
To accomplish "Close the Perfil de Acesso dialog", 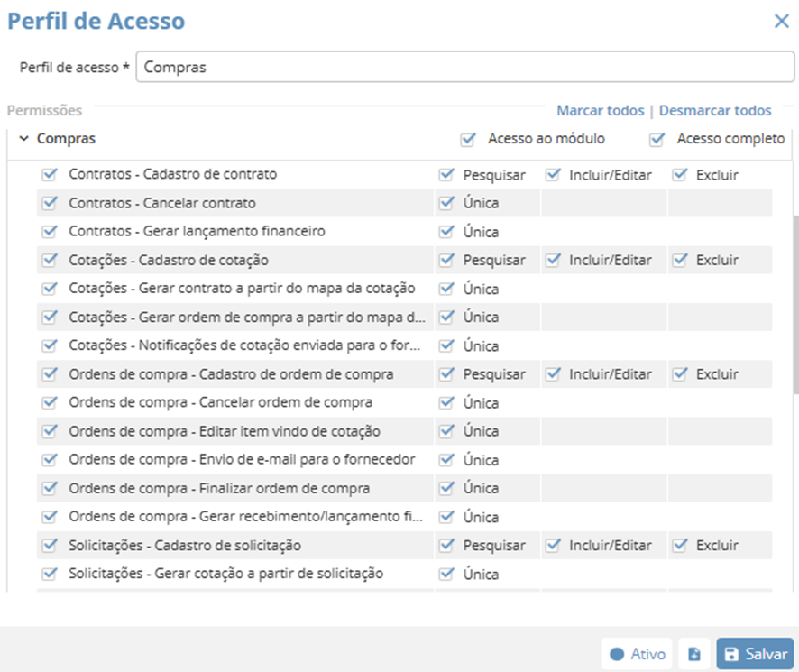I will [781, 21].
